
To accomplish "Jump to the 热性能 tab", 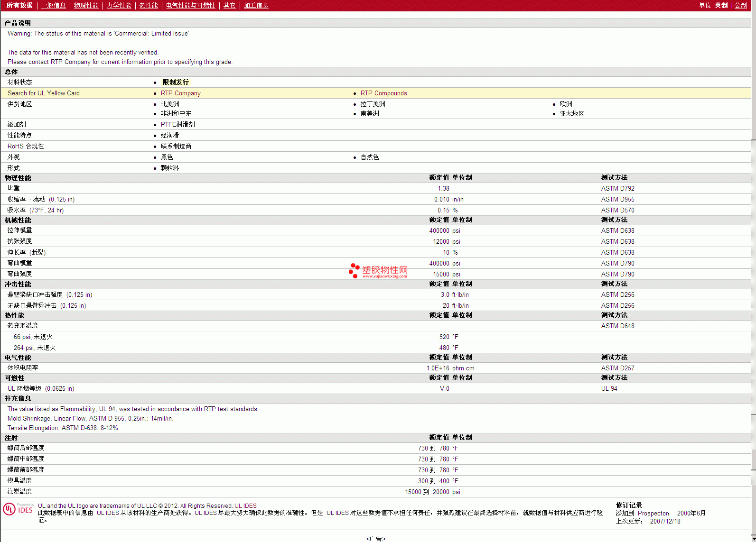I will pyautogui.click(x=149, y=6).
